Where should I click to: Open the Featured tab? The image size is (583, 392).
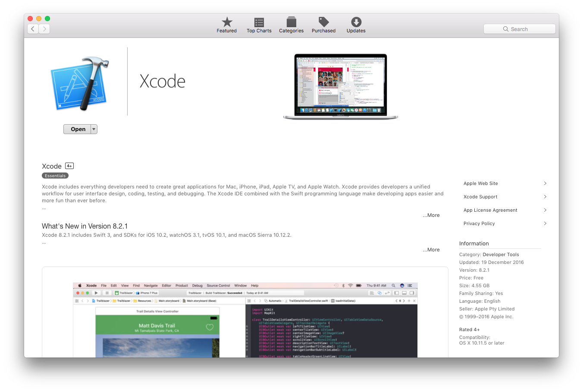tap(227, 25)
